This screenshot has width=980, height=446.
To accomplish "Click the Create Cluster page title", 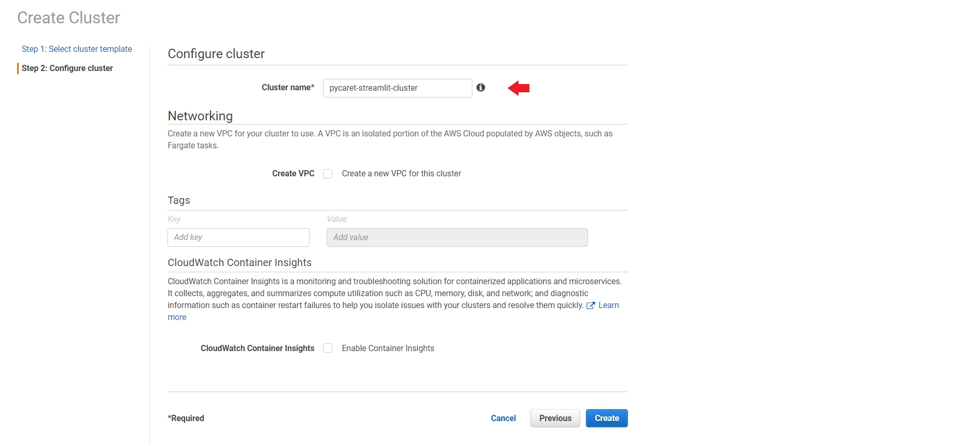I will coord(68,18).
